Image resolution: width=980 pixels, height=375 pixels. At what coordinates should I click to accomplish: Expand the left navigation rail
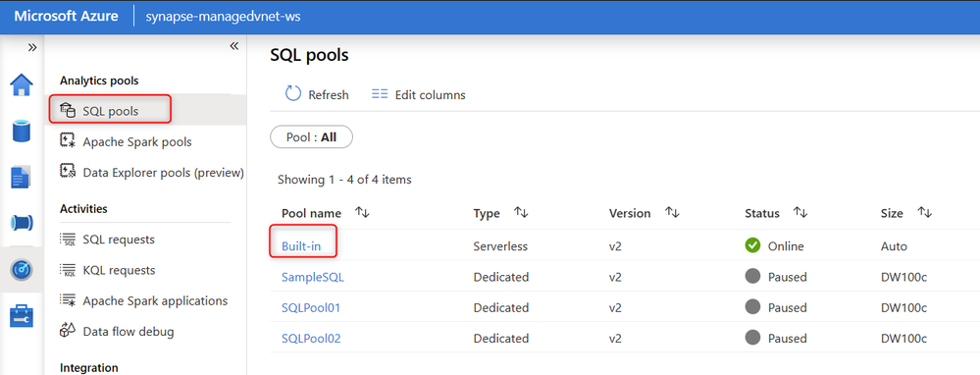tap(32, 47)
